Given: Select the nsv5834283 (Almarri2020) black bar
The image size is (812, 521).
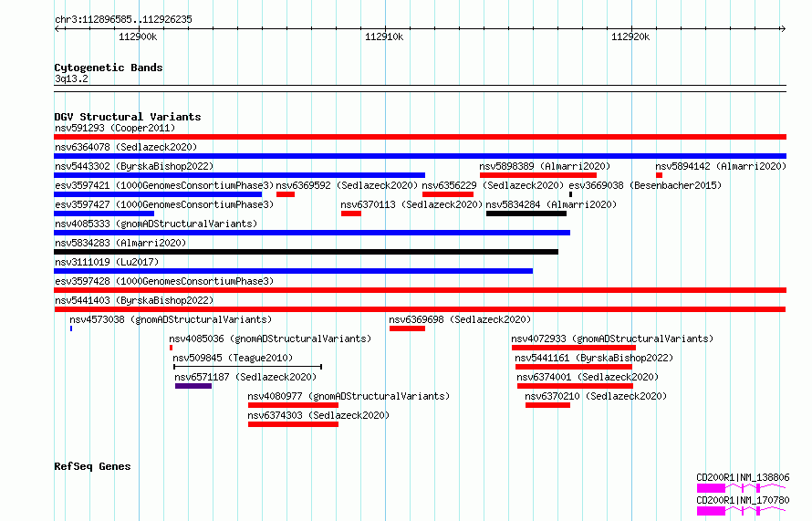Looking at the screenshot, I should [306, 252].
